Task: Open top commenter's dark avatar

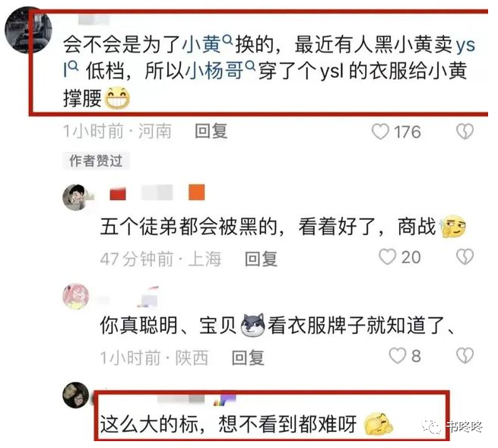Action: click(29, 30)
